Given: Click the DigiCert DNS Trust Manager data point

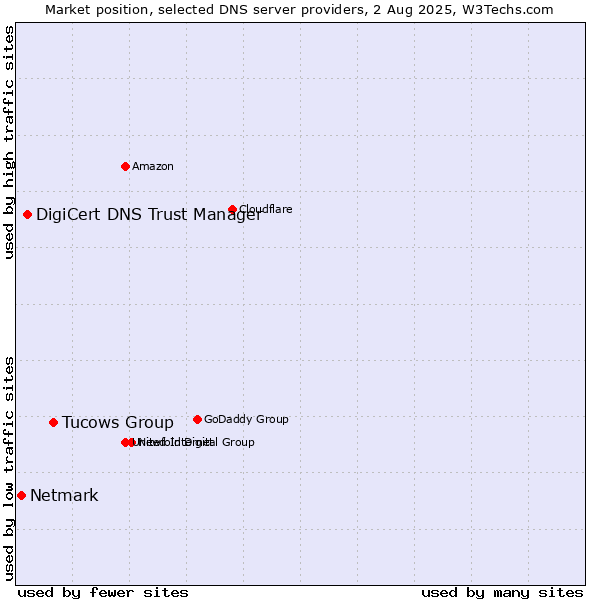Looking at the screenshot, I should pos(27,215).
